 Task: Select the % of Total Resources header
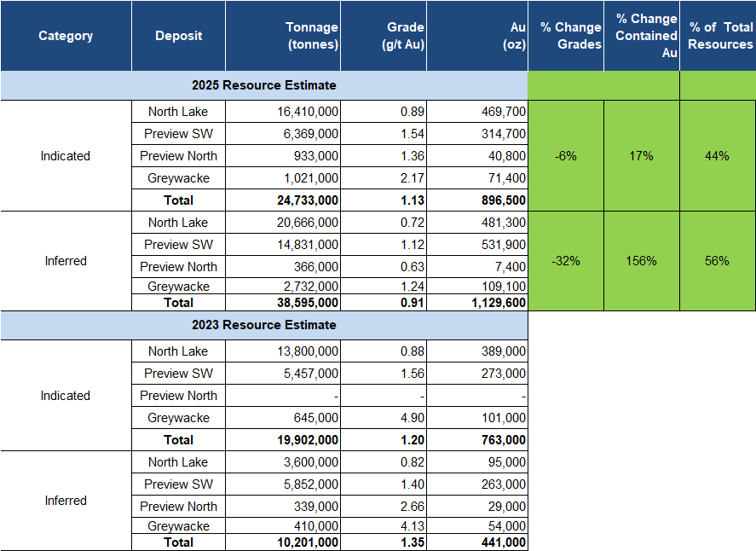point(718,36)
